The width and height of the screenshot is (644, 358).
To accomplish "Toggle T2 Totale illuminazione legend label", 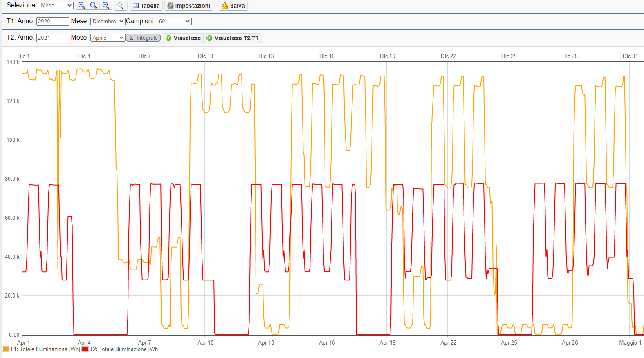I will [x=124, y=349].
